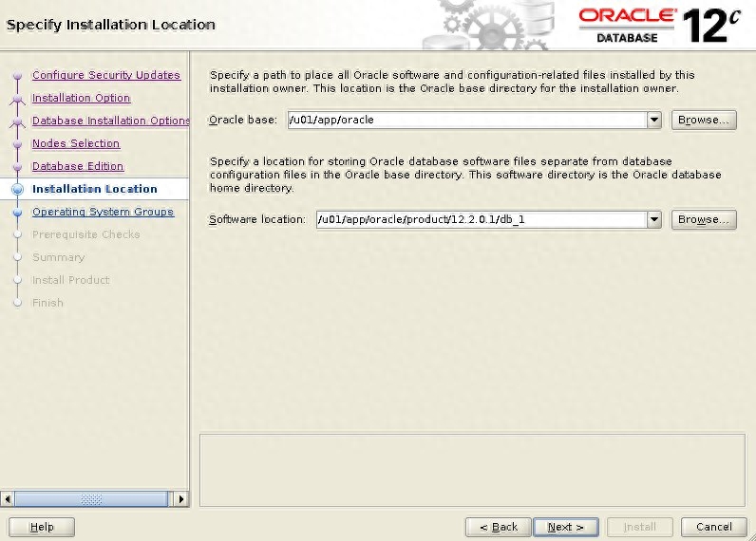Image resolution: width=756 pixels, height=541 pixels.
Task: Click the Database Edition step bullet icon
Action: 17,167
